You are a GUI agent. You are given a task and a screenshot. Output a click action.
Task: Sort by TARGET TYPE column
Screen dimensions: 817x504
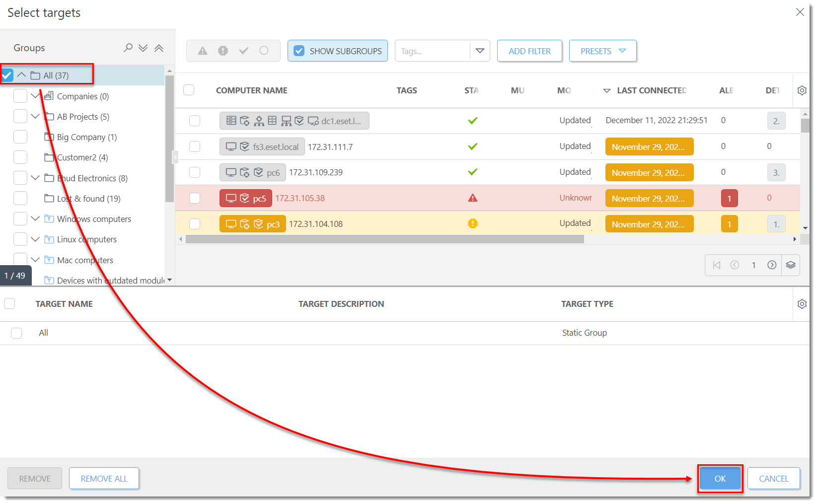pos(587,304)
